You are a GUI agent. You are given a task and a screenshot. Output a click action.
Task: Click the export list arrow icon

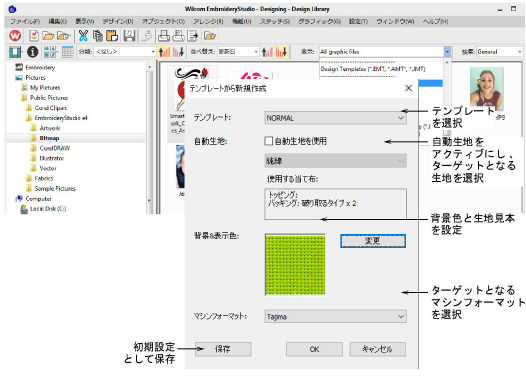[x=192, y=35]
